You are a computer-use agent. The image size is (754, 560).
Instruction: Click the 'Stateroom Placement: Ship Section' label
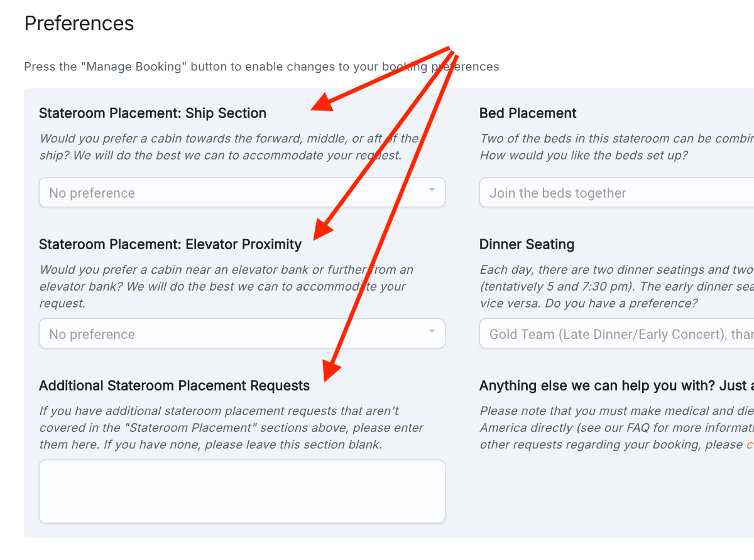(153, 113)
